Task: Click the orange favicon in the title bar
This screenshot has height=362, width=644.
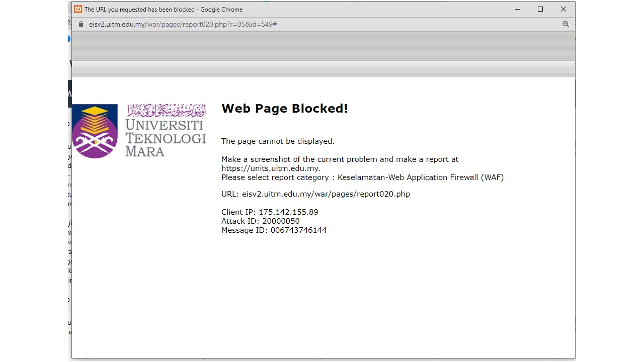Action: click(x=78, y=9)
